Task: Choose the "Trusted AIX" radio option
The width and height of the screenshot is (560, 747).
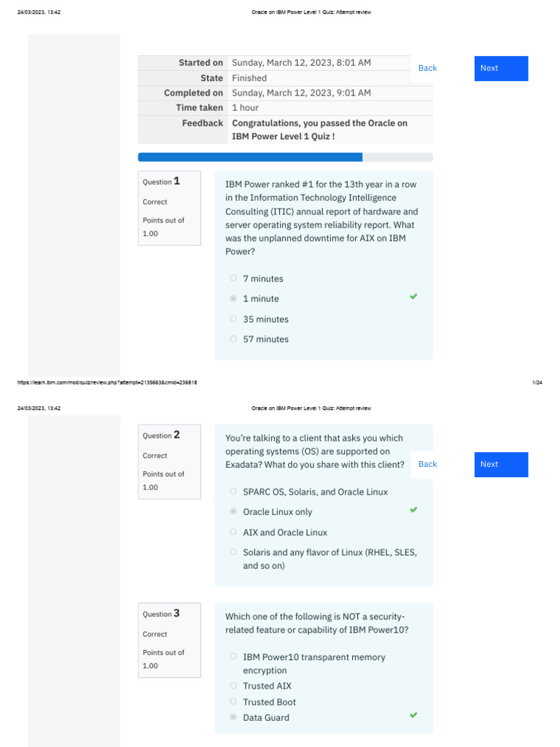Action: (x=233, y=686)
